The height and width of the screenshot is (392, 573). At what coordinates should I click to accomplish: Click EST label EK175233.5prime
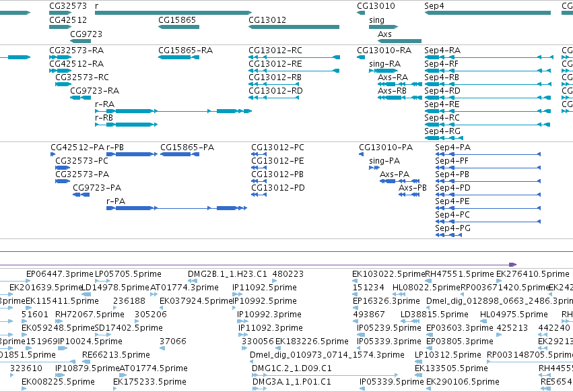tap(150, 382)
